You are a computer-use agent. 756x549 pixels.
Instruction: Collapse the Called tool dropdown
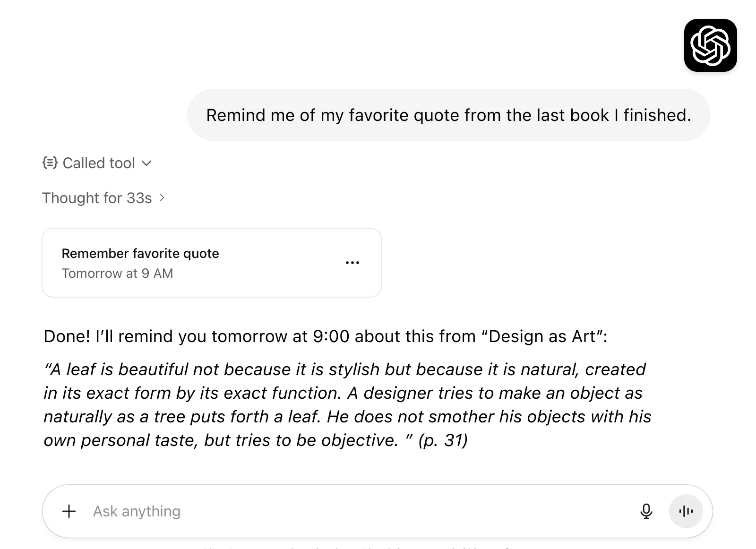(x=146, y=163)
